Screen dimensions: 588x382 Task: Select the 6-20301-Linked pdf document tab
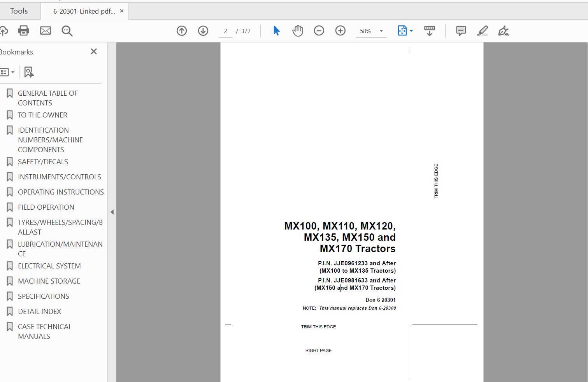(84, 11)
